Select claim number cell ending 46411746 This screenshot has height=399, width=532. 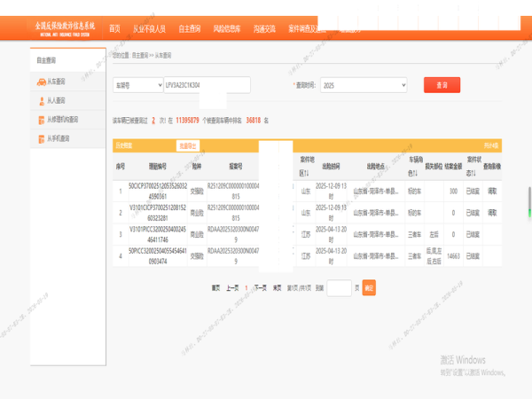[158, 235]
